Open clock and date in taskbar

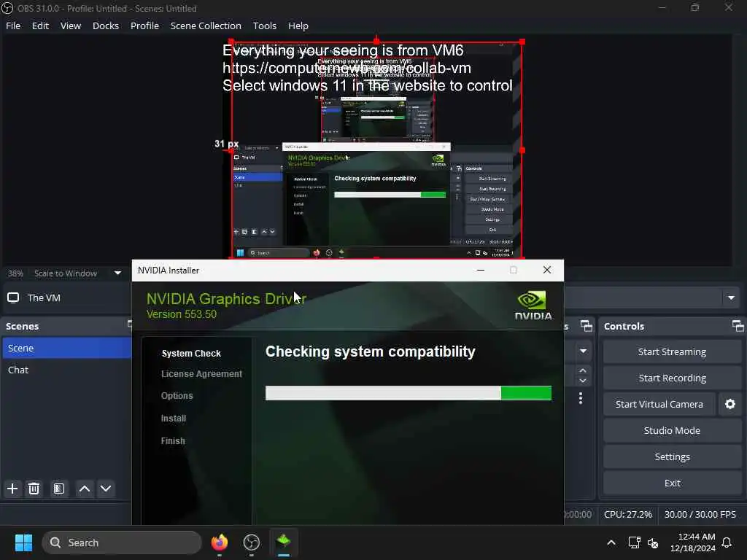coord(693,542)
